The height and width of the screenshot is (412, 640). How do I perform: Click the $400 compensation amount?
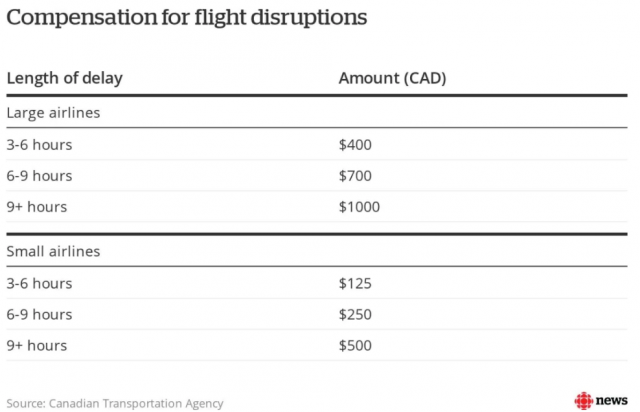[355, 144]
